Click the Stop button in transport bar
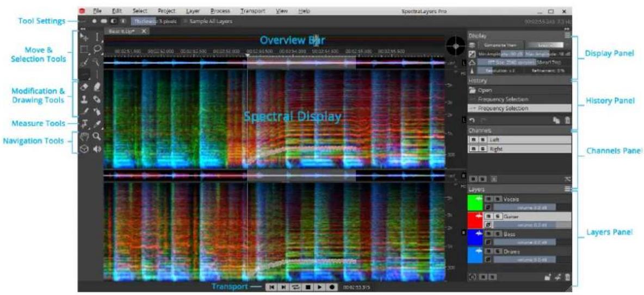Viewport: 644px width, 295px height. [308, 287]
